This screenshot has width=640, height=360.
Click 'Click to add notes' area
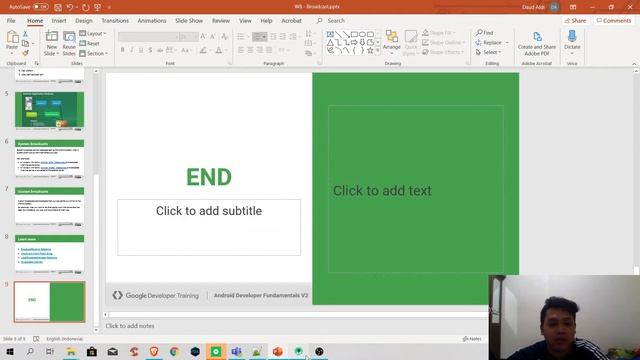(130, 326)
